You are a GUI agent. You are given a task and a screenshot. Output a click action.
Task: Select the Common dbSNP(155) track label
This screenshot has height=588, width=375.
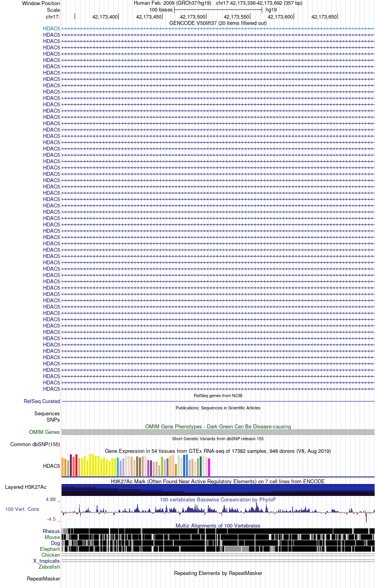[35, 444]
